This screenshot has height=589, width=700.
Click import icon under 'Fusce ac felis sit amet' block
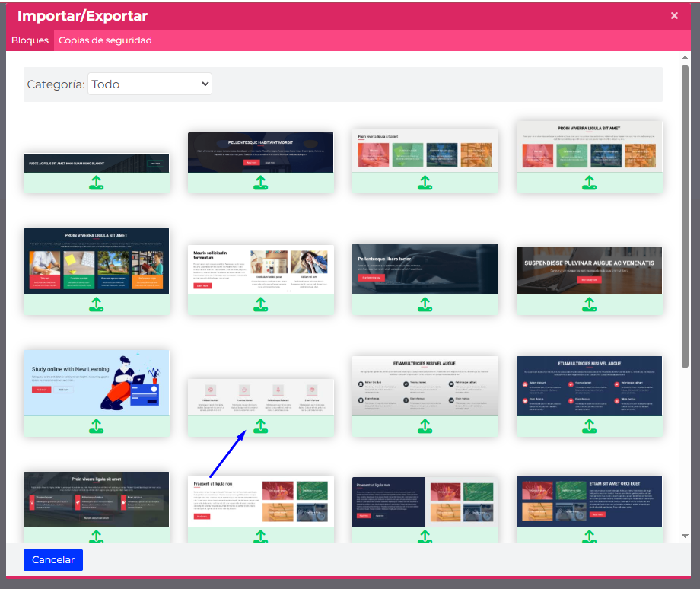pyautogui.click(x=96, y=183)
